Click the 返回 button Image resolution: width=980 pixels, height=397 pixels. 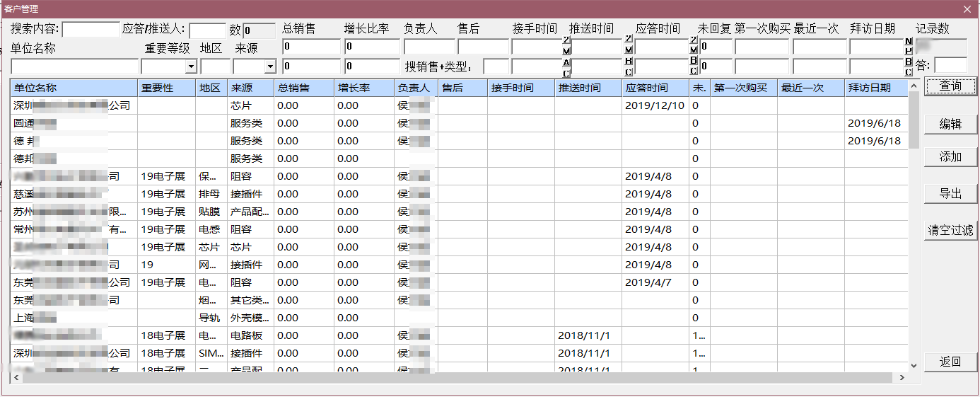coord(950,362)
